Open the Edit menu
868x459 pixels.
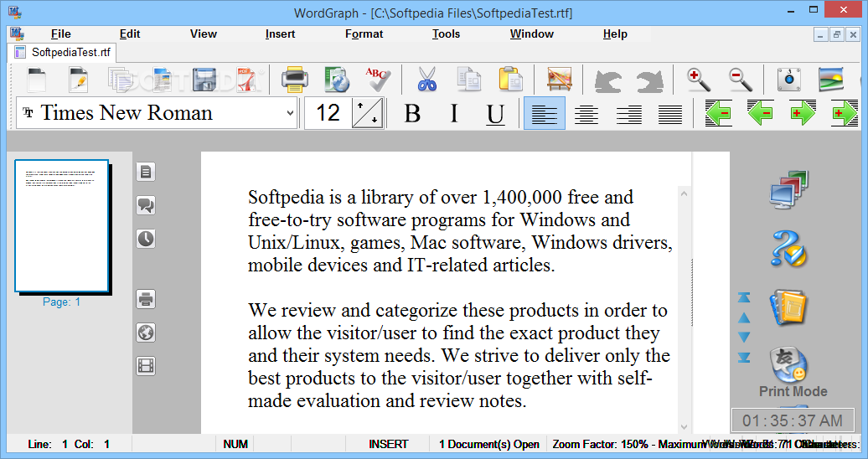tap(130, 34)
